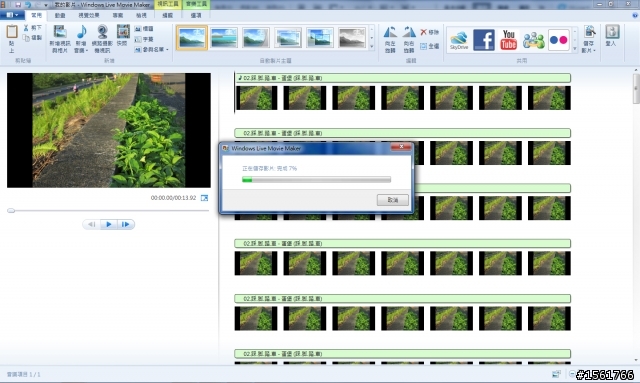Open the Music Tools Options tab
The width and height of the screenshot is (640, 383).
(x=196, y=15)
